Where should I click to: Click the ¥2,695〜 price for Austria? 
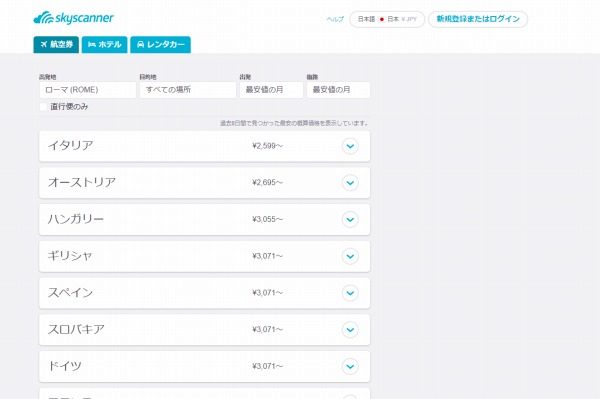point(267,182)
